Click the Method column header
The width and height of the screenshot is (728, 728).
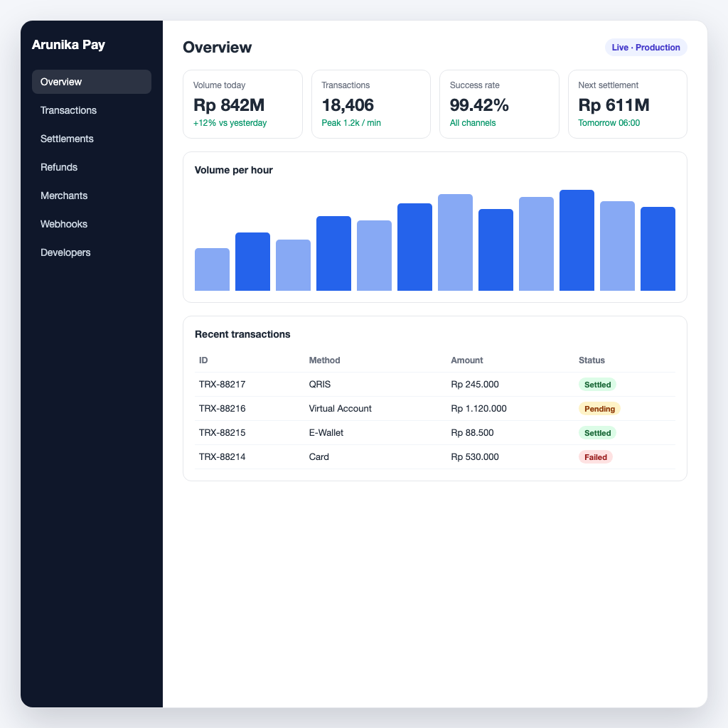324,360
